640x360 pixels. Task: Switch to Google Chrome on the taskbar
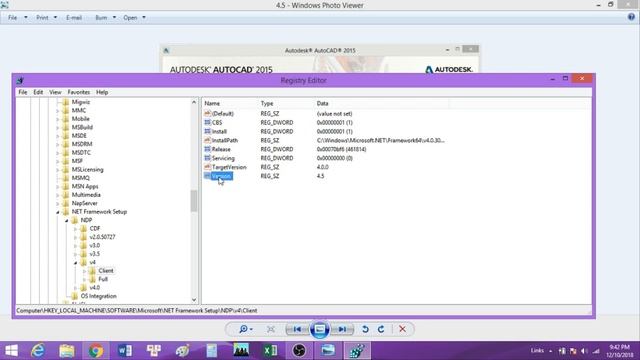96,351
